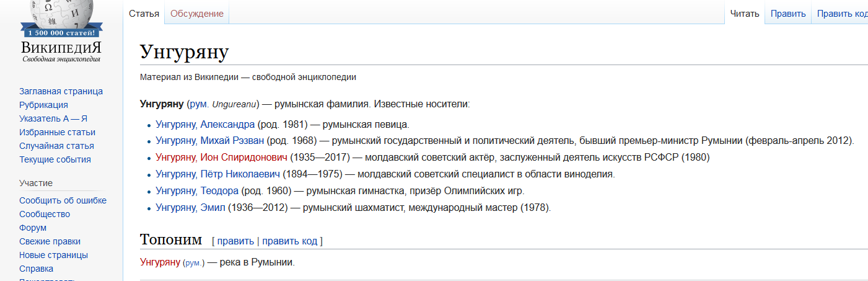The height and width of the screenshot is (281, 868).
Task: Click править код next to Топоним heading
Action: pyautogui.click(x=289, y=241)
